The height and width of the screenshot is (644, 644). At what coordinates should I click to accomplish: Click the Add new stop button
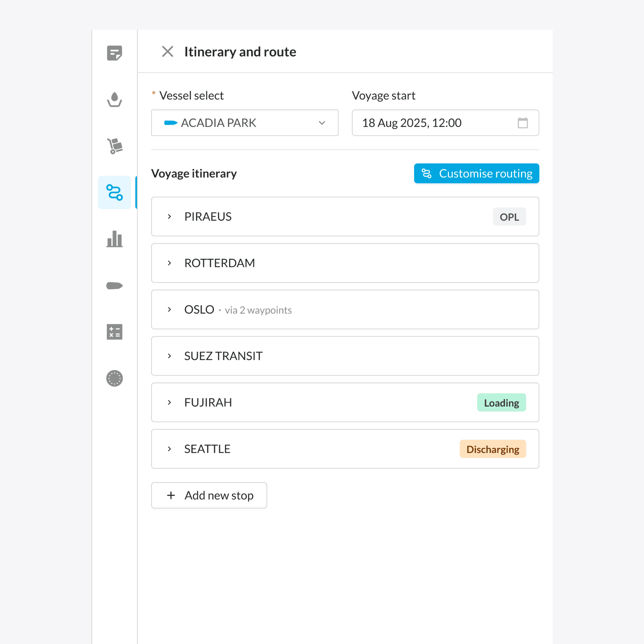pos(209,495)
